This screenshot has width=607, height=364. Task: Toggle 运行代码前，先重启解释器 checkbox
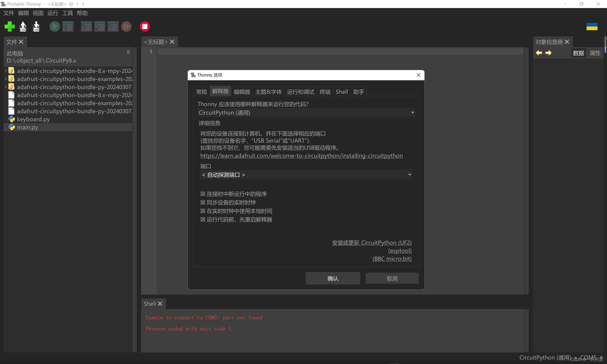(x=202, y=219)
